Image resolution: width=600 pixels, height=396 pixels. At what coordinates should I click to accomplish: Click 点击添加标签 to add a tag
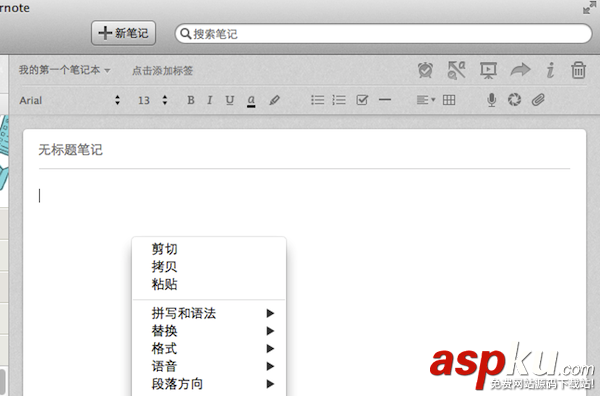coord(162,70)
